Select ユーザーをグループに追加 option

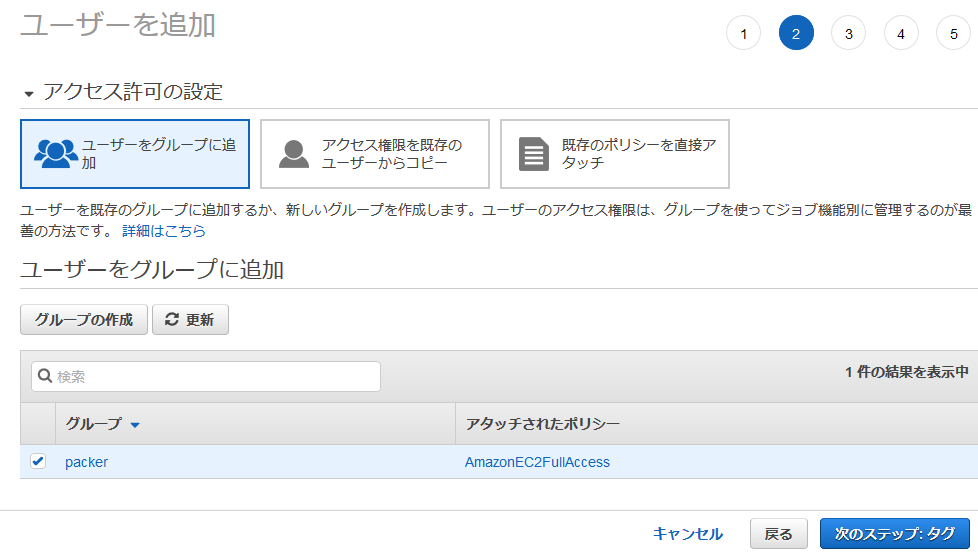pos(135,154)
